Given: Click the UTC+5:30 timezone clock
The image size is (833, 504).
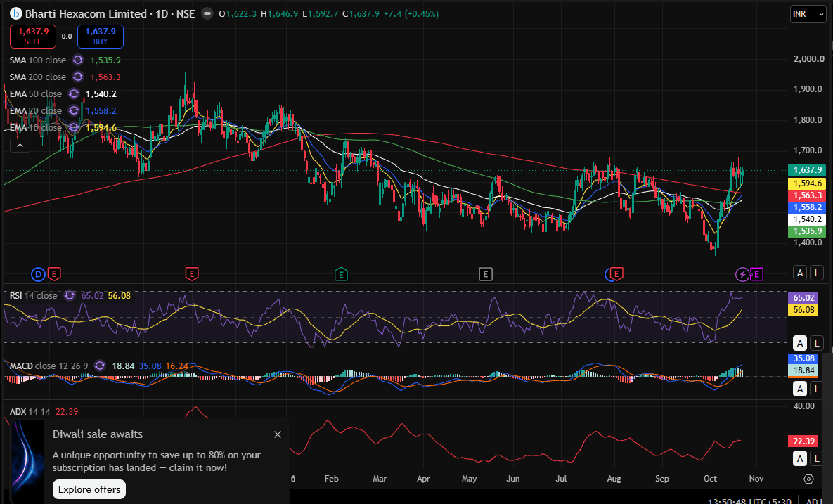Looking at the screenshot, I should [749, 501].
